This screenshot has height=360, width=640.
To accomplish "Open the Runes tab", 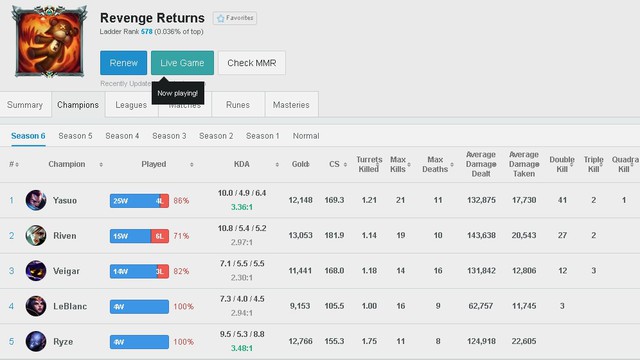I will [238, 105].
